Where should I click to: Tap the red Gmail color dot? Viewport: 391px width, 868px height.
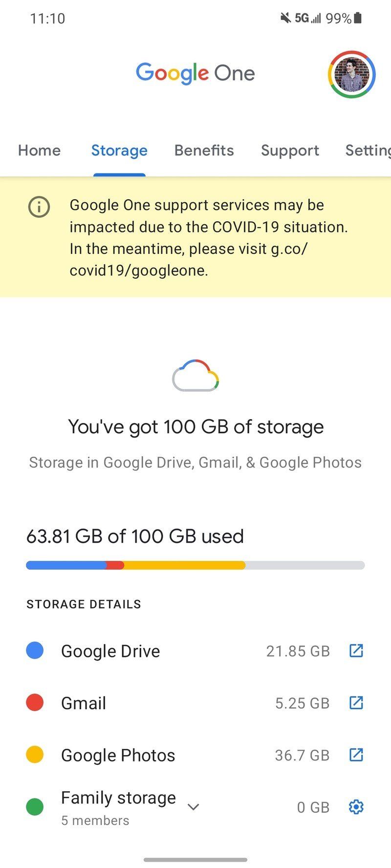click(35, 703)
